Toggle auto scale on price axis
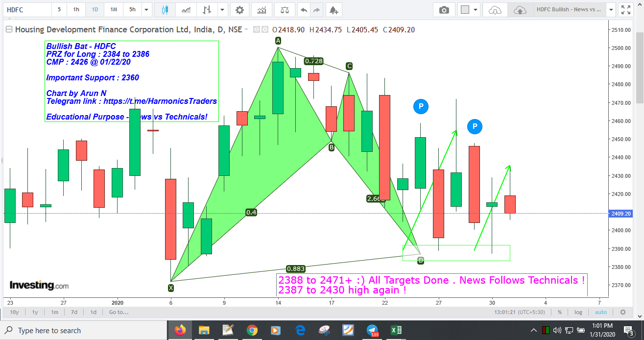The width and height of the screenshot is (644, 340). (601, 312)
